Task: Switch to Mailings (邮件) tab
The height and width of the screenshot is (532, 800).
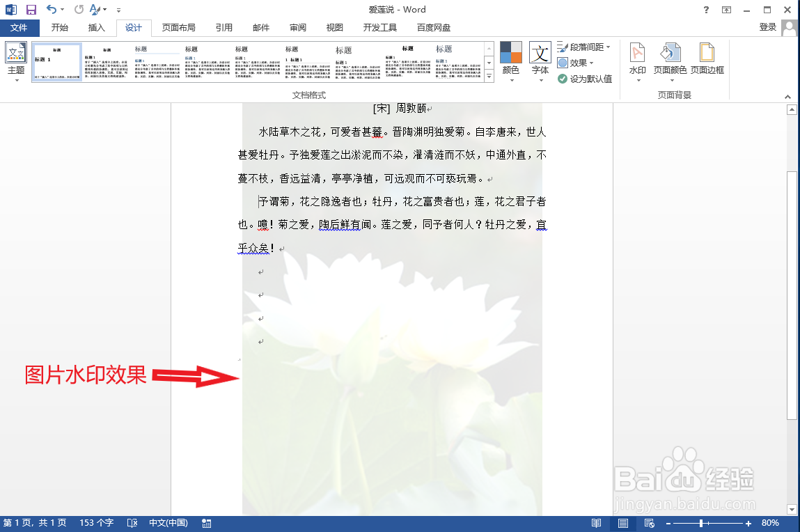Action: click(260, 28)
